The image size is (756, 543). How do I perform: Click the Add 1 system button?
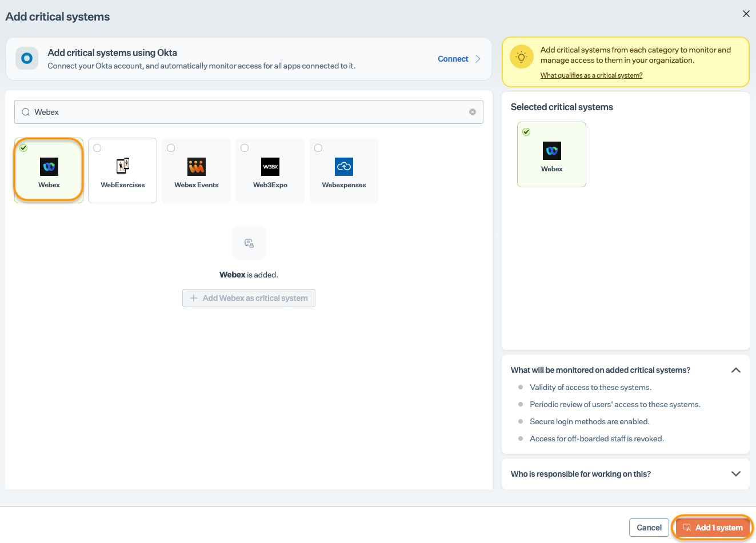(713, 528)
